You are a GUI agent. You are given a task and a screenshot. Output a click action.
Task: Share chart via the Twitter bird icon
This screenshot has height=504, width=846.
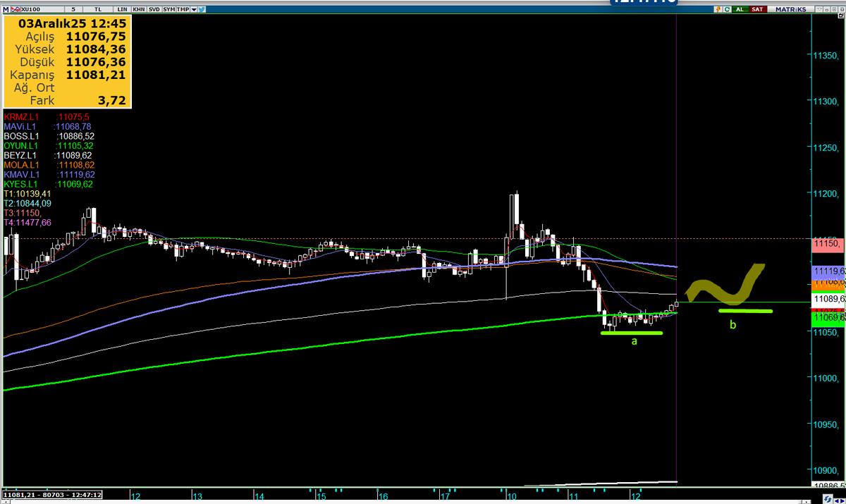(x=202, y=9)
